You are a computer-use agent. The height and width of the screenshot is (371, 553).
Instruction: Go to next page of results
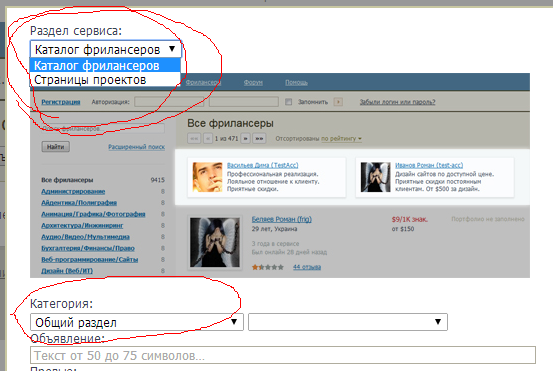(x=245, y=139)
